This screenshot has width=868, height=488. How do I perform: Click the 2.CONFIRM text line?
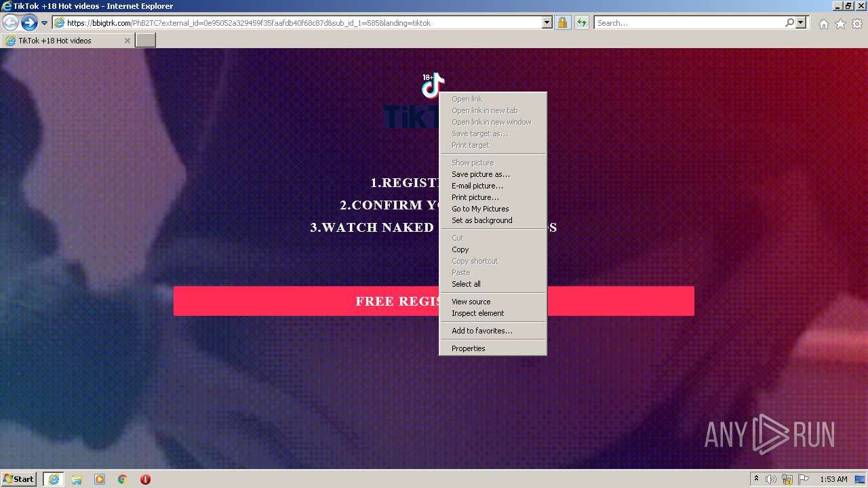pyautogui.click(x=390, y=205)
